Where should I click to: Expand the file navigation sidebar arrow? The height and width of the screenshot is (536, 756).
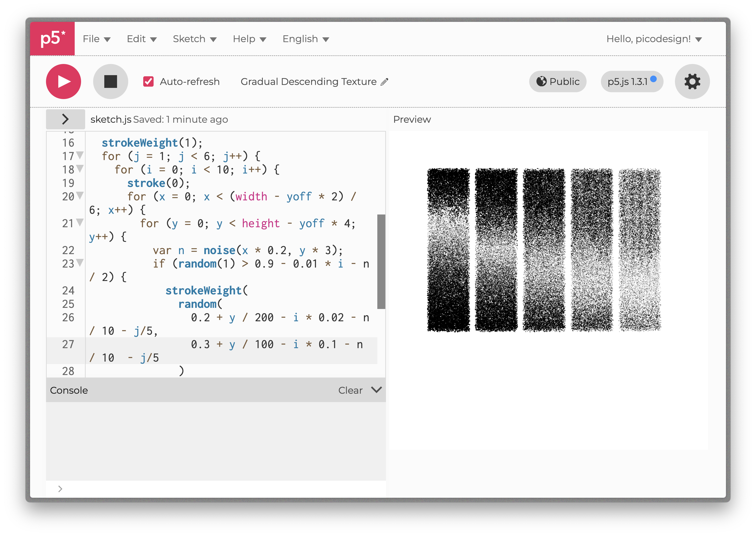65,119
